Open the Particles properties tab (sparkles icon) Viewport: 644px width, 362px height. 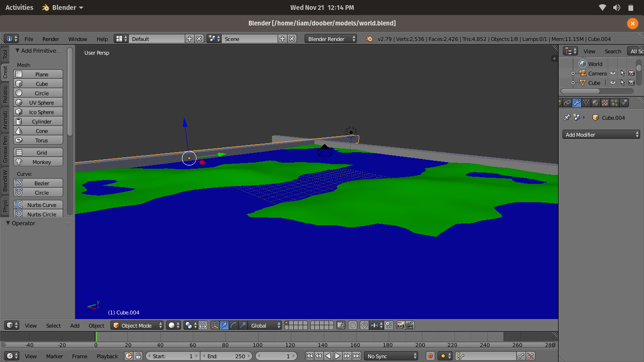(614, 103)
